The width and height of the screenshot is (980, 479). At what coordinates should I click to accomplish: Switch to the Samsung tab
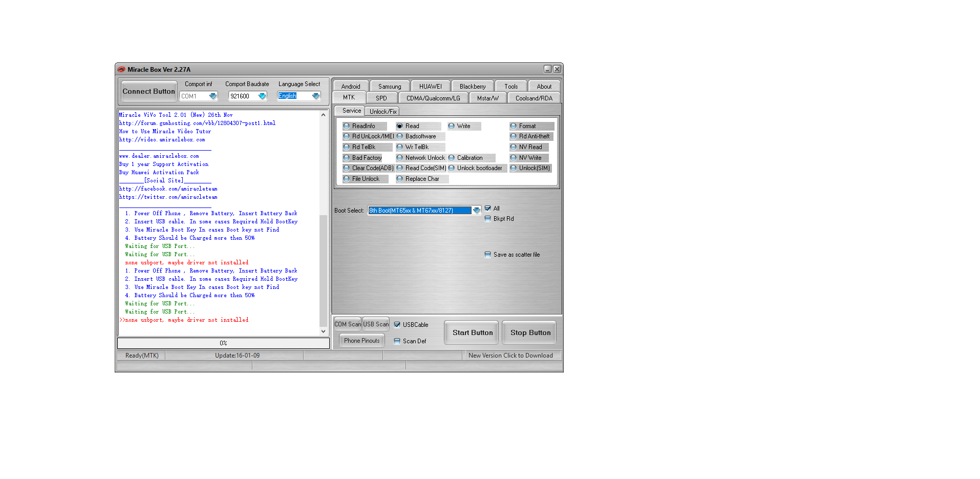390,86
